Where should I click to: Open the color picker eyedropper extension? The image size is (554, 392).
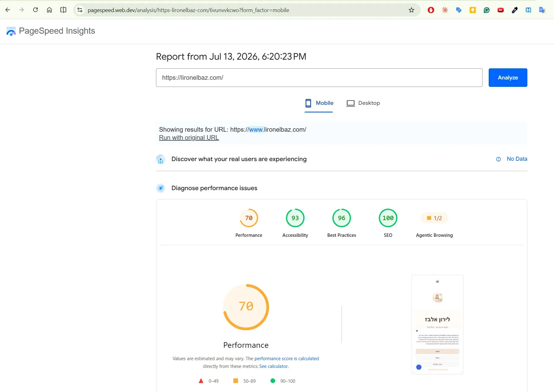514,10
